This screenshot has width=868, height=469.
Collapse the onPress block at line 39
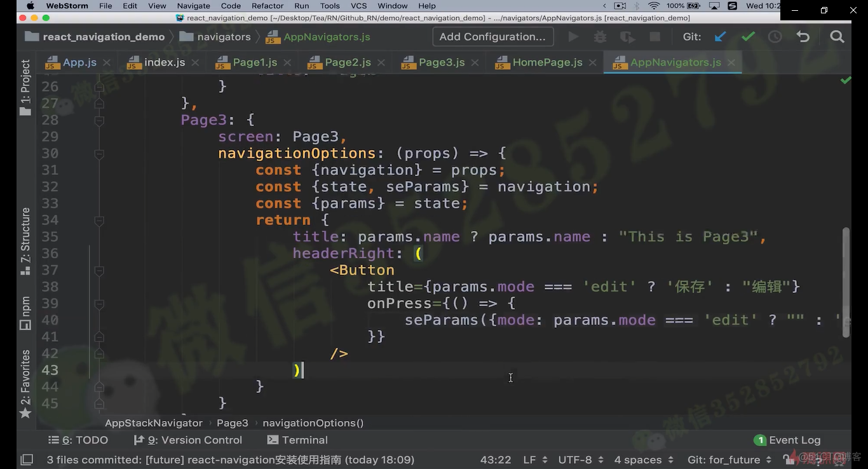pyautogui.click(x=99, y=303)
